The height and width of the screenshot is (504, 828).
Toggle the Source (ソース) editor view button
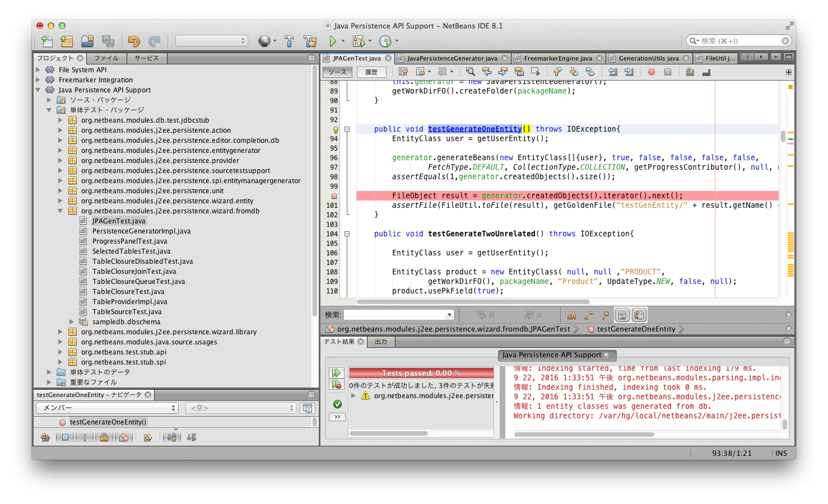coord(338,72)
